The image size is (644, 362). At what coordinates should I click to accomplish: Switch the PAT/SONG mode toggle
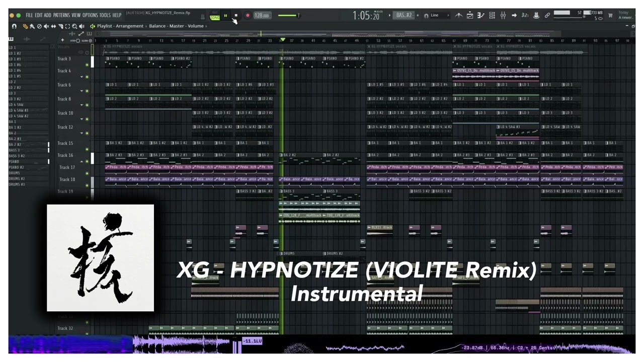215,16
